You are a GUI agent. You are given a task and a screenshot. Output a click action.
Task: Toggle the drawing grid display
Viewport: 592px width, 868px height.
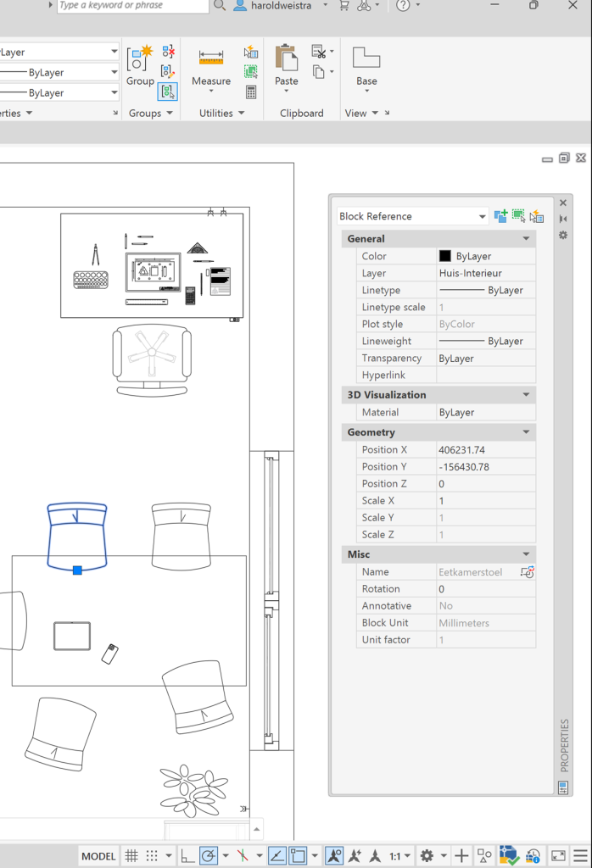(x=131, y=856)
